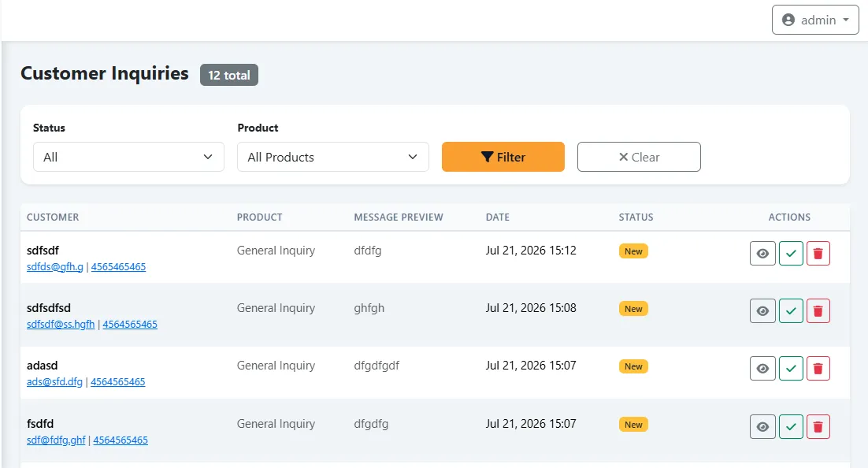Click the New status badge for sdfsdfsd
868x468 pixels.
pos(633,309)
